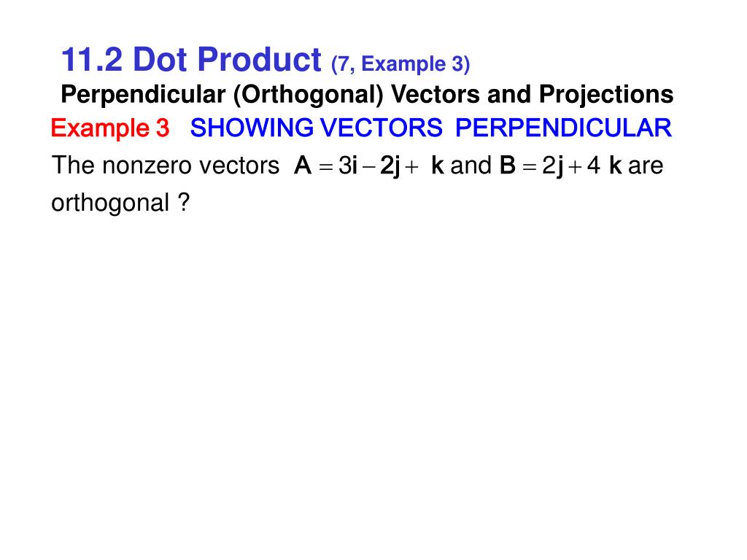Image resolution: width=747 pixels, height=560 pixels.
Task: Select the bold vector symbol B
Action: (508, 166)
